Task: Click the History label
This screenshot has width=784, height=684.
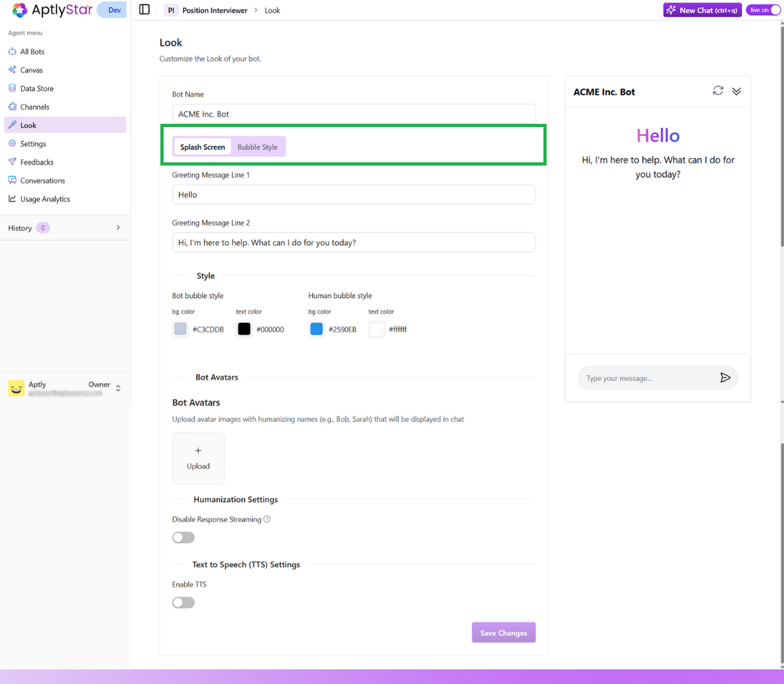Action: click(20, 228)
